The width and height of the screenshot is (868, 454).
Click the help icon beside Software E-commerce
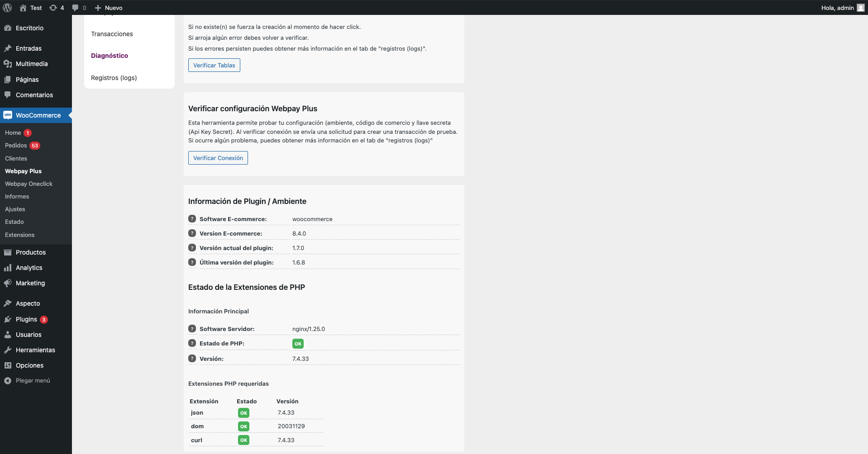coord(192,219)
